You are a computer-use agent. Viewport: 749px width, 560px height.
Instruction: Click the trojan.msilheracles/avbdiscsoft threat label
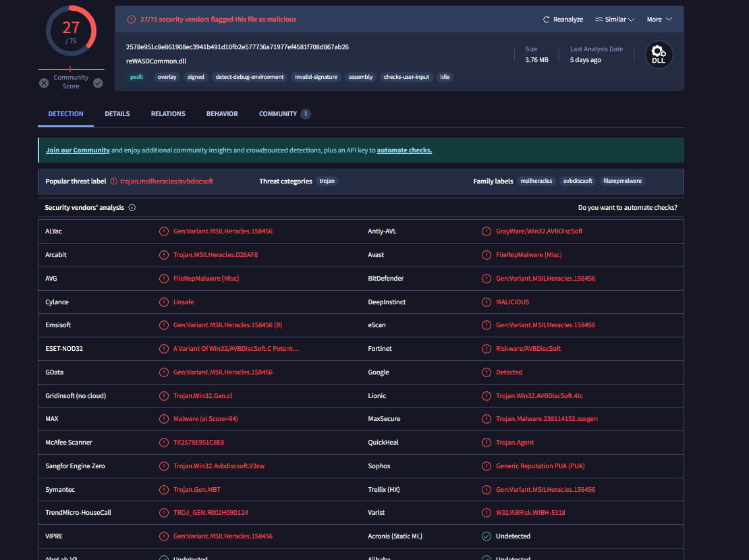pos(167,181)
